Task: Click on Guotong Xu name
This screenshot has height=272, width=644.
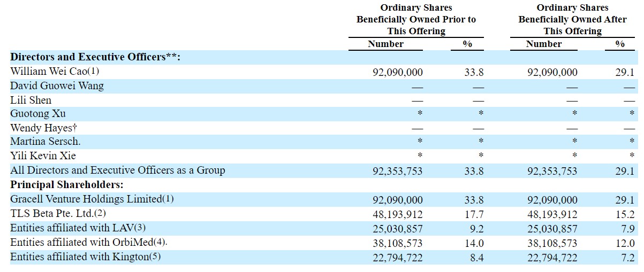Action: click(x=38, y=114)
